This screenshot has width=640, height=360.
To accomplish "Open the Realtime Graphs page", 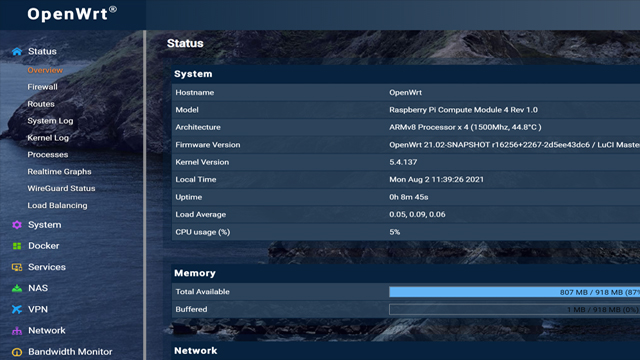I will pos(59,172).
